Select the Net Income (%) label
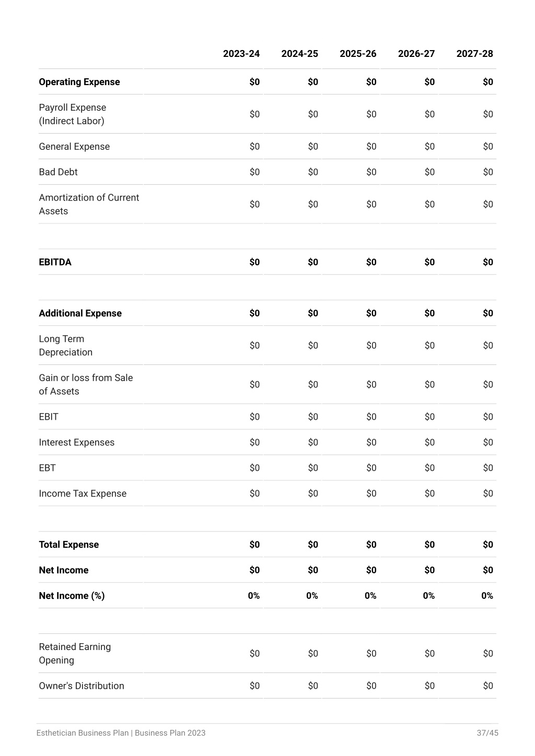The width and height of the screenshot is (535, 756). [72, 596]
